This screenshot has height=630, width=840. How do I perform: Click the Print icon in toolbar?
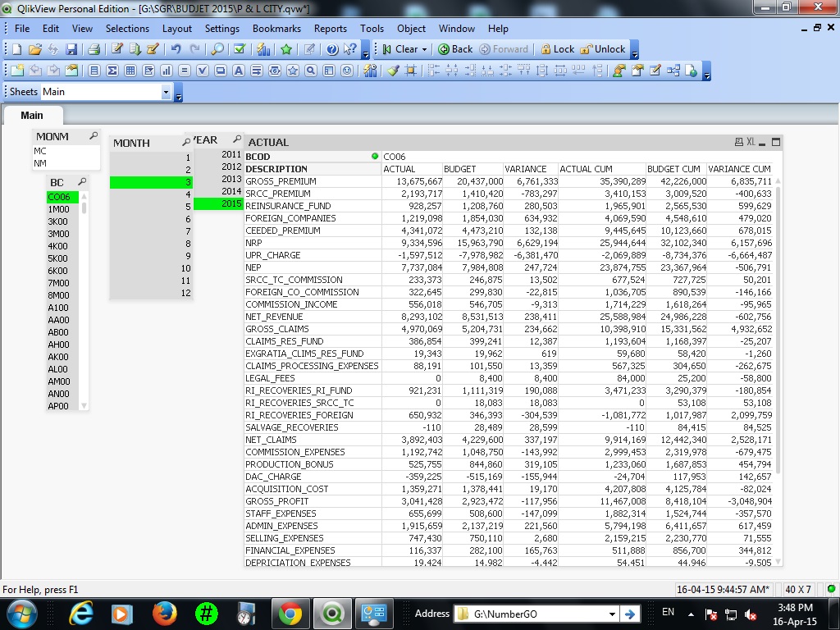[94, 49]
